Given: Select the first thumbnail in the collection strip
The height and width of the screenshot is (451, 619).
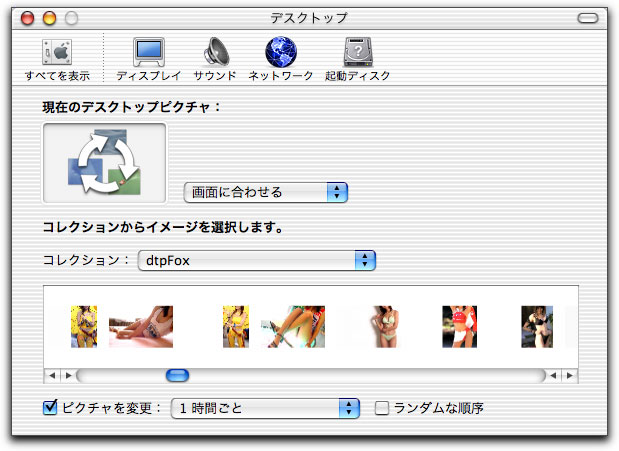Looking at the screenshot, I should click(x=84, y=327).
